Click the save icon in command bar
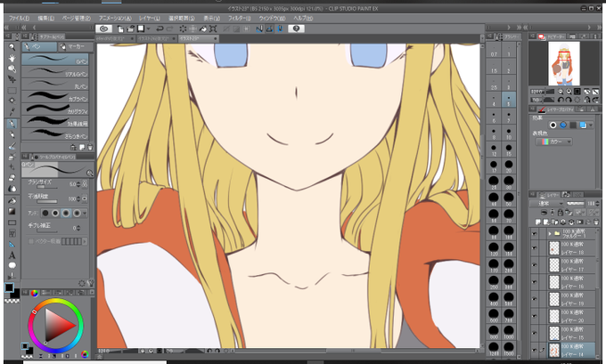Screen dimensions: 606x364 (x=141, y=28)
